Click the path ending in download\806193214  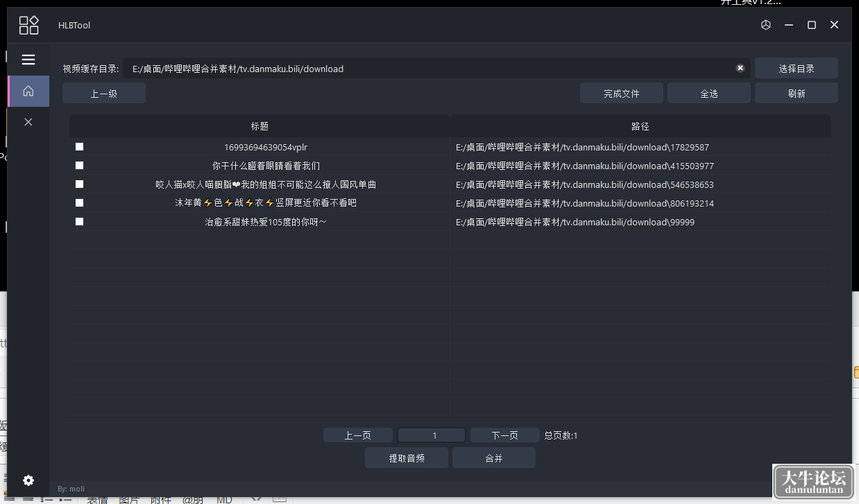tap(585, 204)
